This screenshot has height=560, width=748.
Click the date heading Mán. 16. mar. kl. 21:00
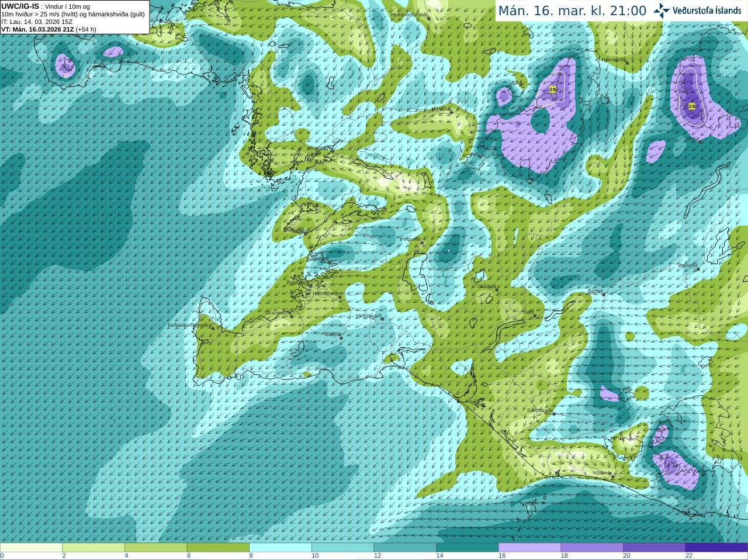pos(572,11)
